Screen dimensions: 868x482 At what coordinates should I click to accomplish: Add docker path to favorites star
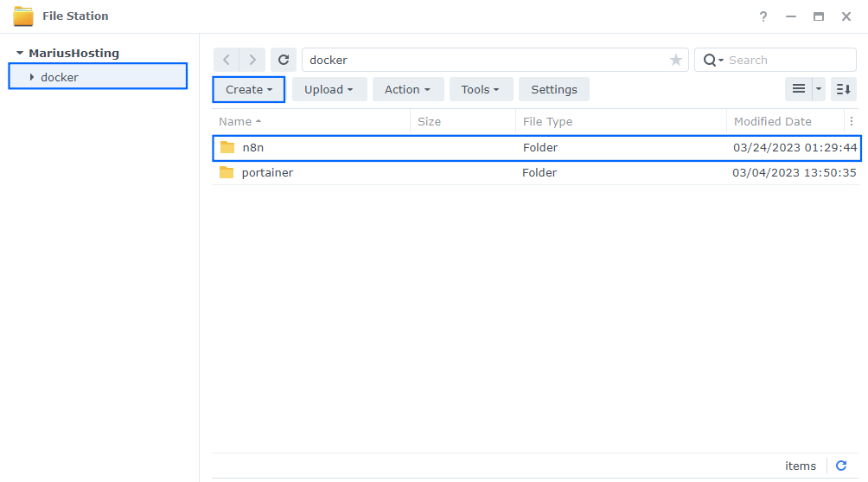tap(675, 60)
